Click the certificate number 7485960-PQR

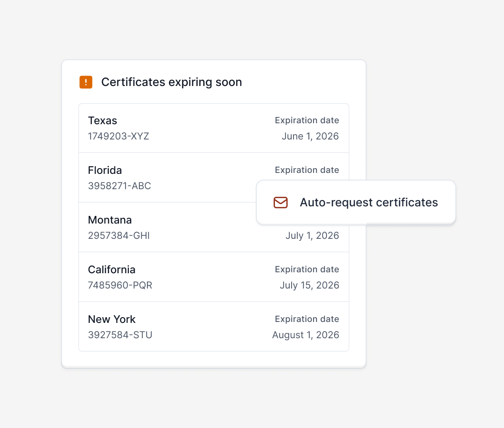[x=120, y=285]
